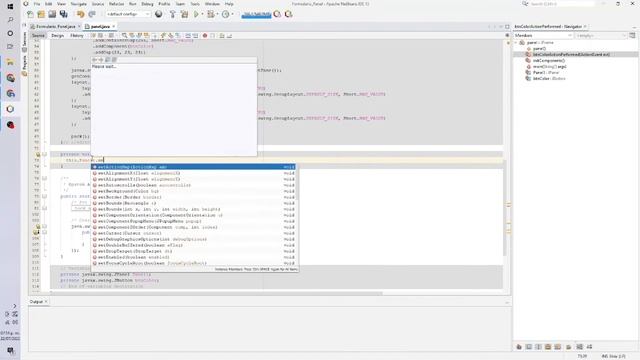Open File Explorer from the taskbar
This screenshot has height=360, width=640.
point(10,62)
